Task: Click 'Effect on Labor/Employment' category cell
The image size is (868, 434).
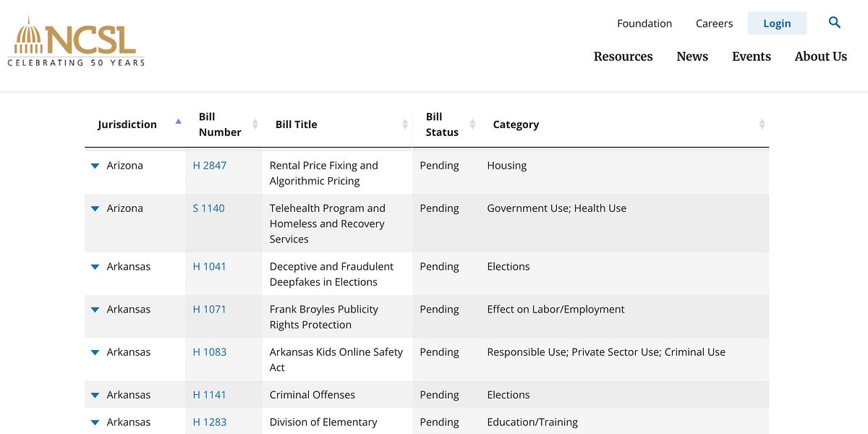Action: click(556, 310)
